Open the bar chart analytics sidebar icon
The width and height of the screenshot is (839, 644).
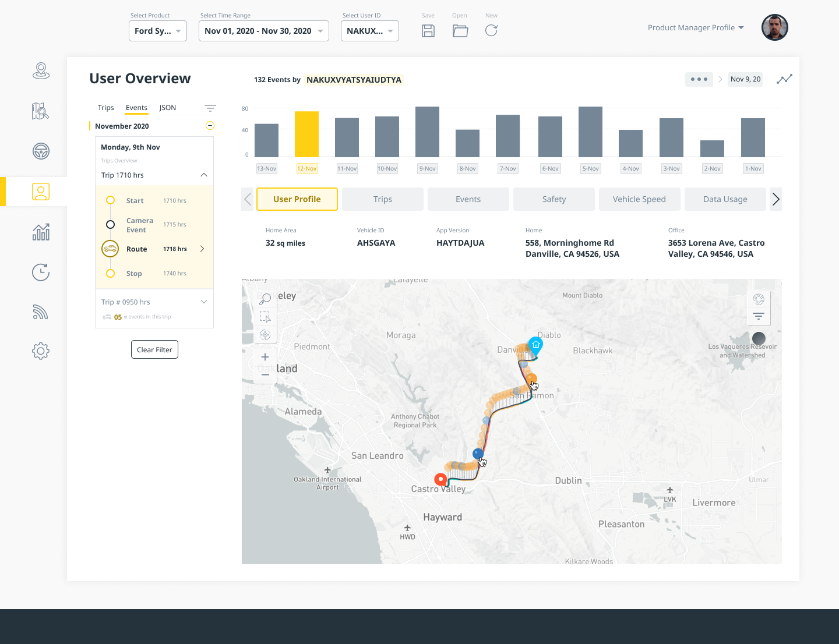41,232
